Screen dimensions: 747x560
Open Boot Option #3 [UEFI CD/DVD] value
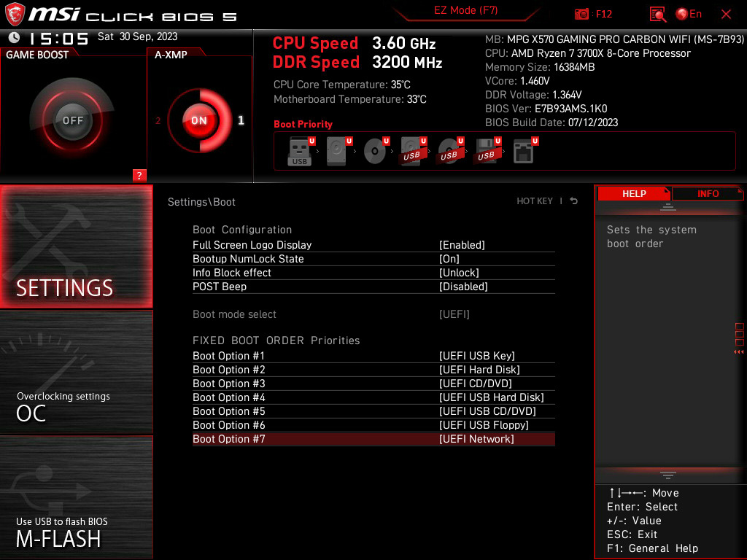[476, 384]
